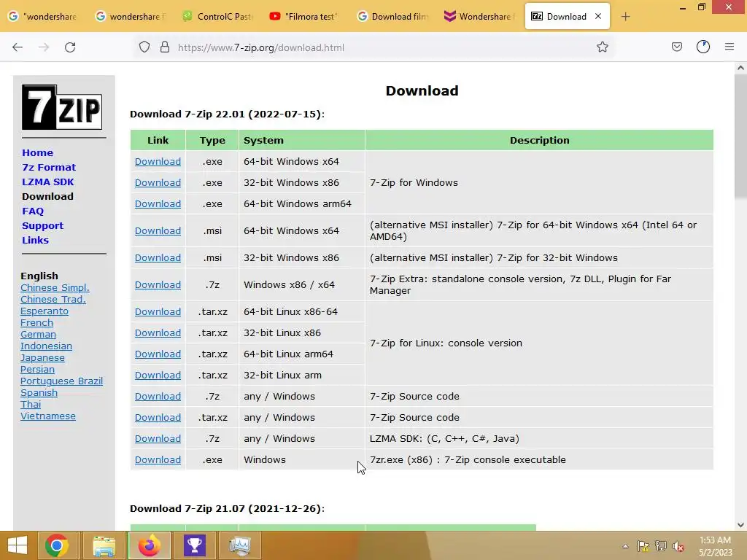Switch language to Vietnamese
747x560 pixels.
coord(48,416)
